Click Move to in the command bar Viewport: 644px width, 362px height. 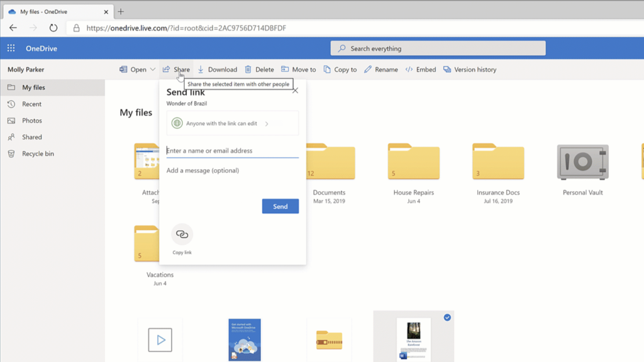(x=299, y=69)
